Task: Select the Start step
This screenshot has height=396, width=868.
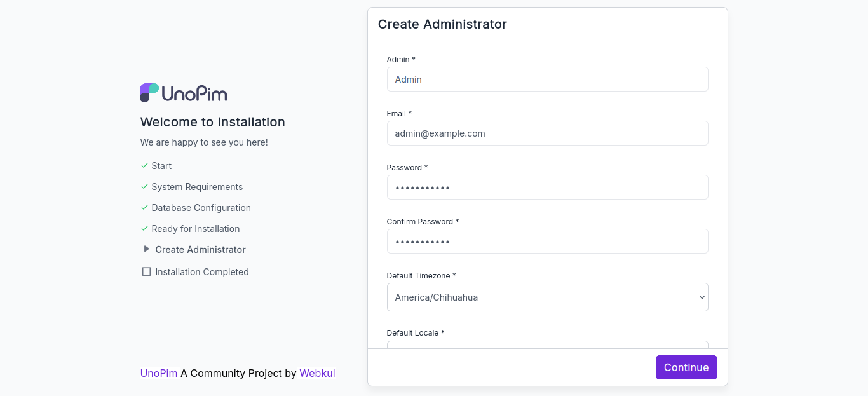Action: coord(161,166)
